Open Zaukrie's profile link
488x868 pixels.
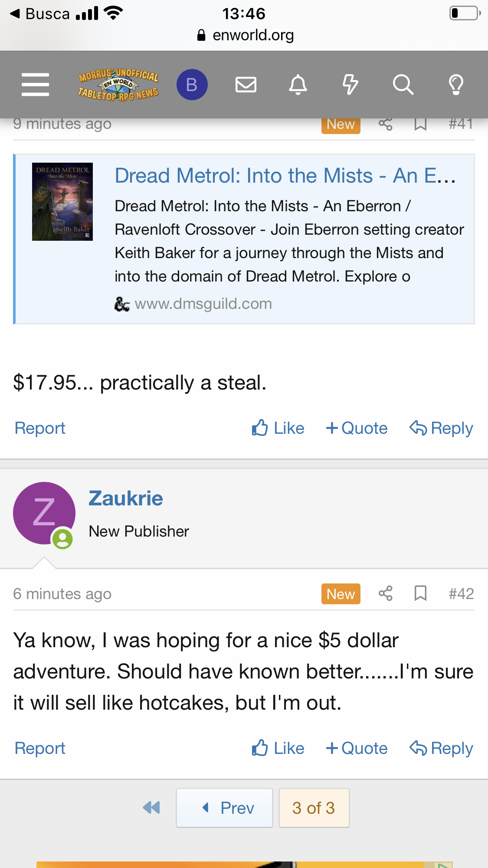126,498
